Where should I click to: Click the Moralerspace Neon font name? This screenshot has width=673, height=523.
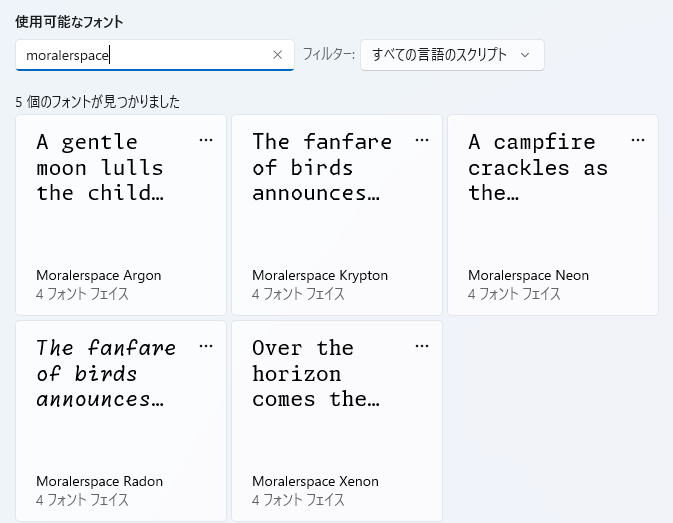pos(528,275)
